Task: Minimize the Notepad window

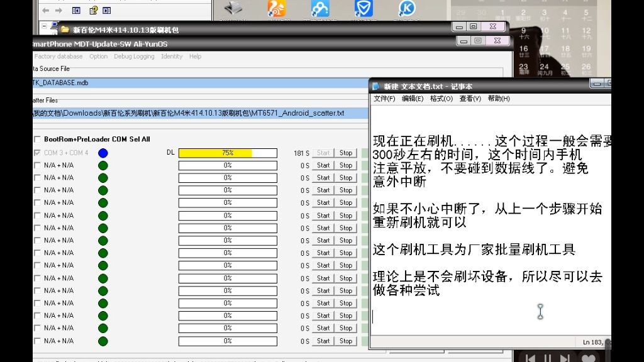Action: coord(597,84)
